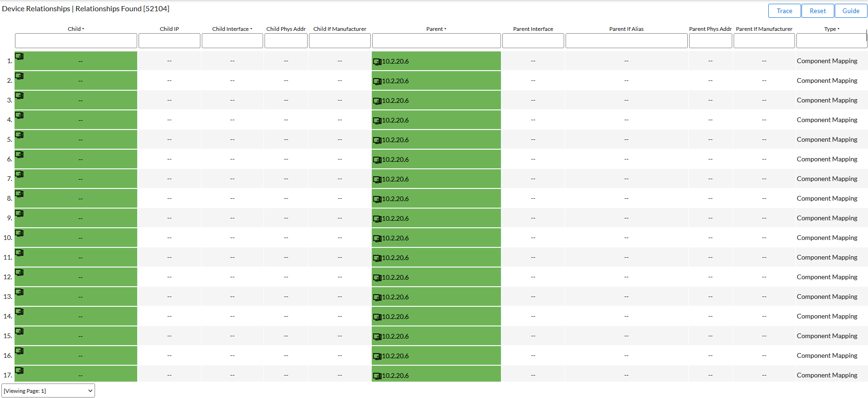The height and width of the screenshot is (398, 868).
Task: Click the child device icon in row 16
Action: (19, 351)
